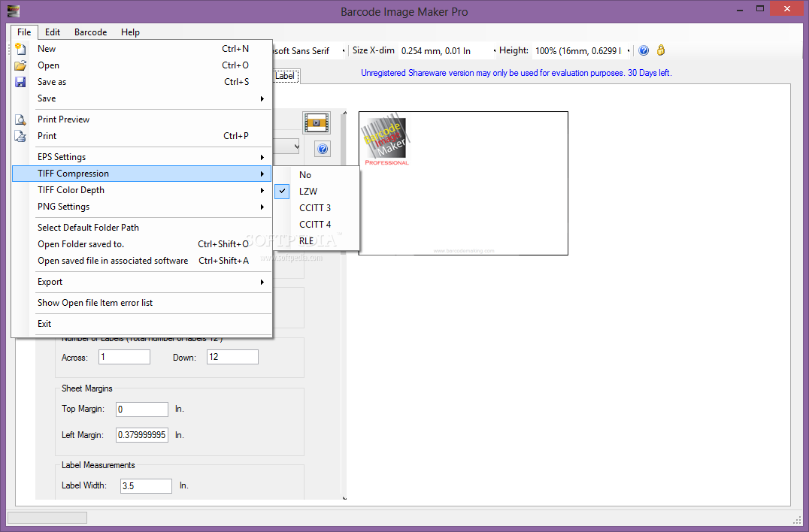Click the Barcode Image Maker logo preview
Image resolution: width=809 pixels, height=532 pixels.
(386, 139)
